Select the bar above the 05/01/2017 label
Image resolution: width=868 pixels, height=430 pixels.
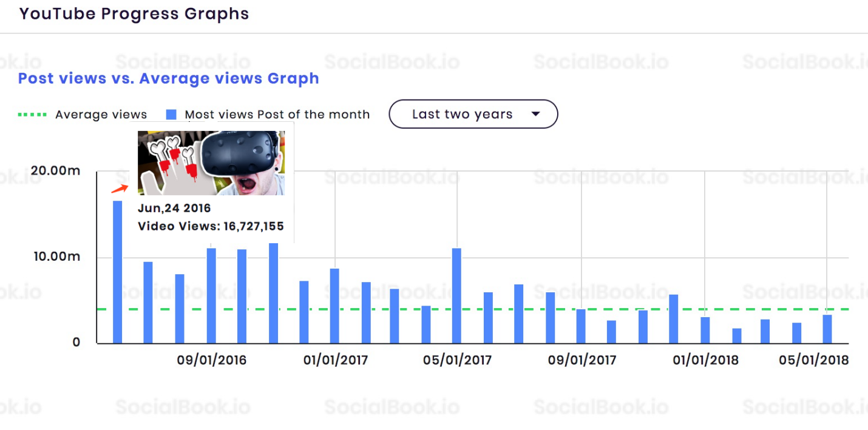456,295
